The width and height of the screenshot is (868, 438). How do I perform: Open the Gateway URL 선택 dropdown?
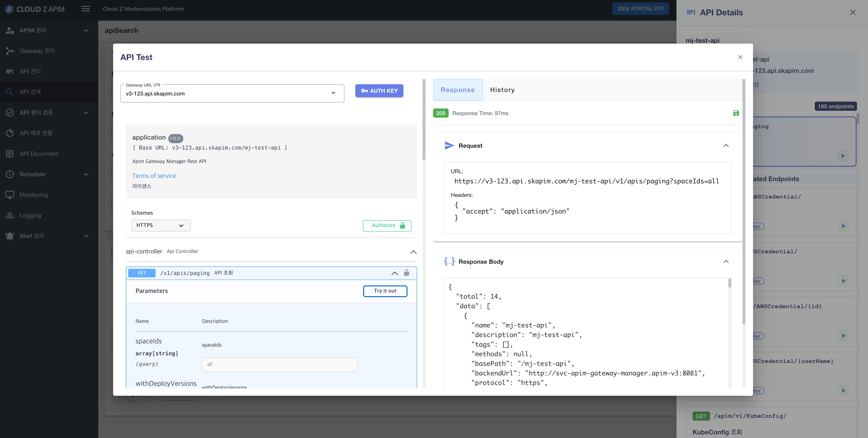tap(232, 93)
